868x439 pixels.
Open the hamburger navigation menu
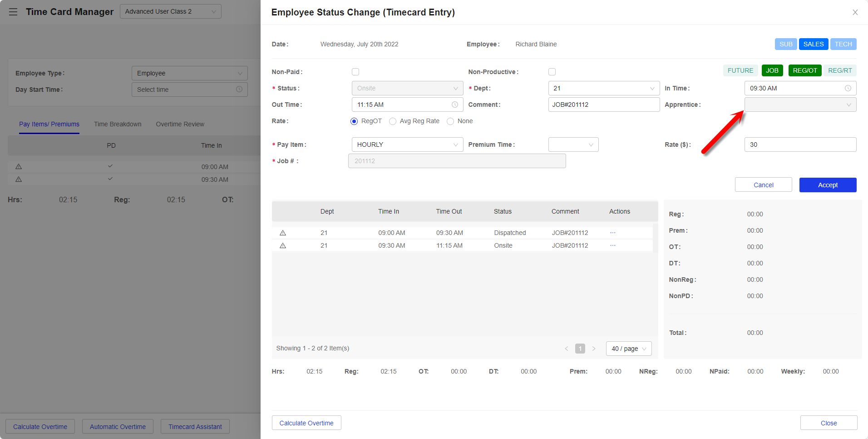pos(13,12)
